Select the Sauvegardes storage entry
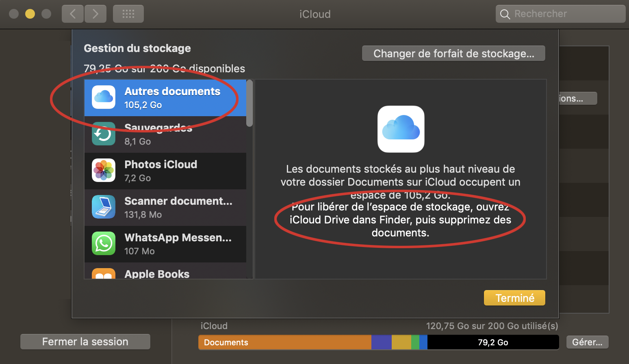The image size is (629, 364). coord(165,134)
